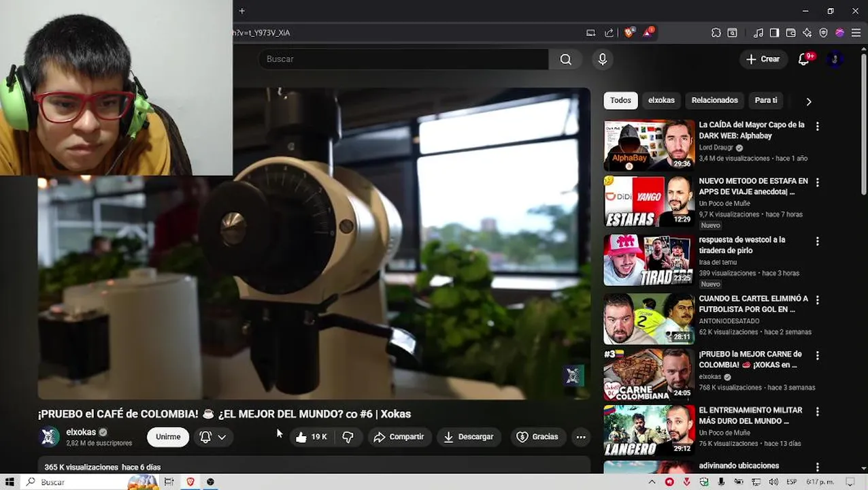Select the Todos filter chip
868x490 pixels.
click(x=620, y=100)
